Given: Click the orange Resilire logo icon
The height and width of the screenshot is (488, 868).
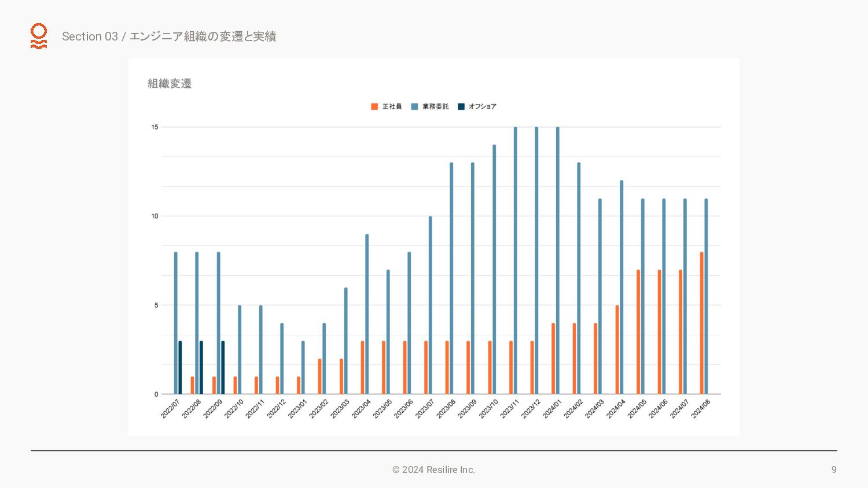Looking at the screenshot, I should tap(39, 36).
